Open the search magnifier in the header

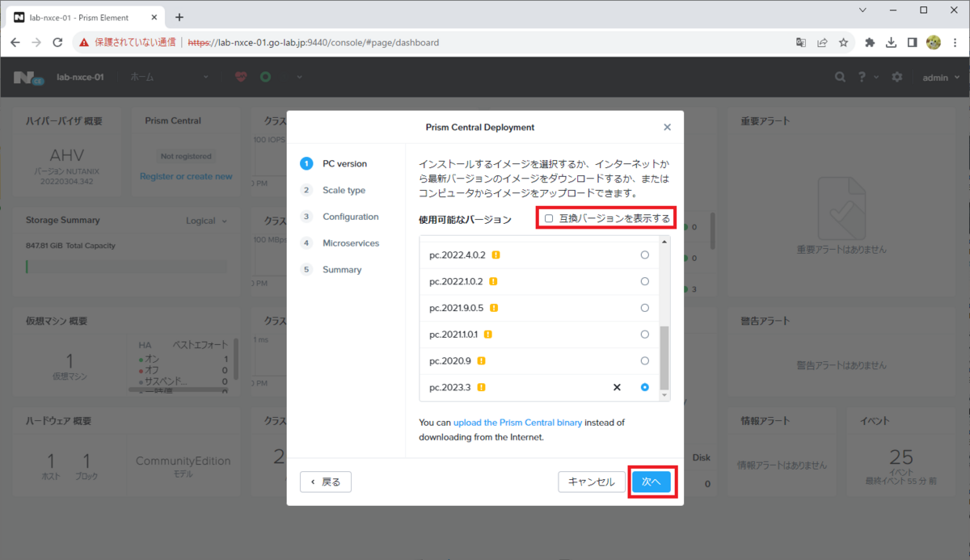(841, 77)
